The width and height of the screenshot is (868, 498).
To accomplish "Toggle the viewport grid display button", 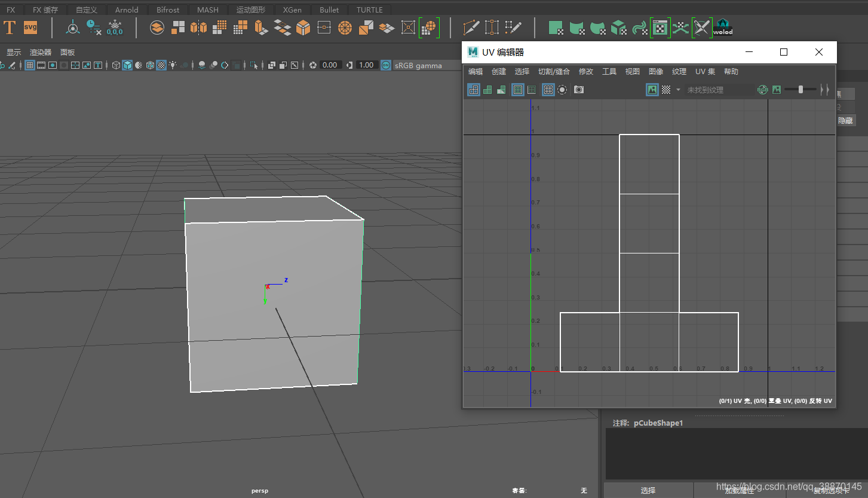I will [29, 65].
